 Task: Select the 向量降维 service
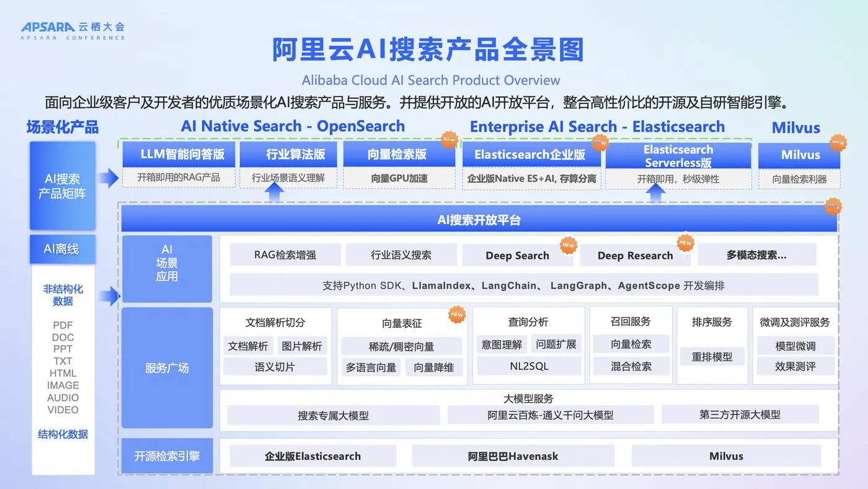(x=434, y=367)
